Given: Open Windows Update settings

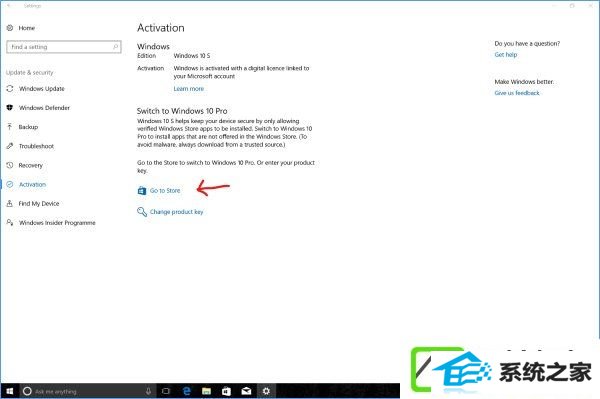Looking at the screenshot, I should coord(42,89).
